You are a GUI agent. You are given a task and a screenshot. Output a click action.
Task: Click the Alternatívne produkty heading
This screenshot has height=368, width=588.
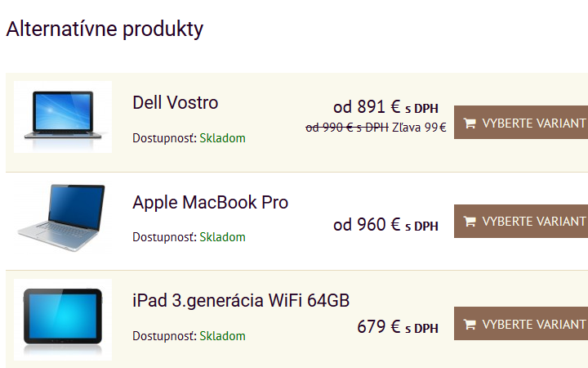coord(105,29)
